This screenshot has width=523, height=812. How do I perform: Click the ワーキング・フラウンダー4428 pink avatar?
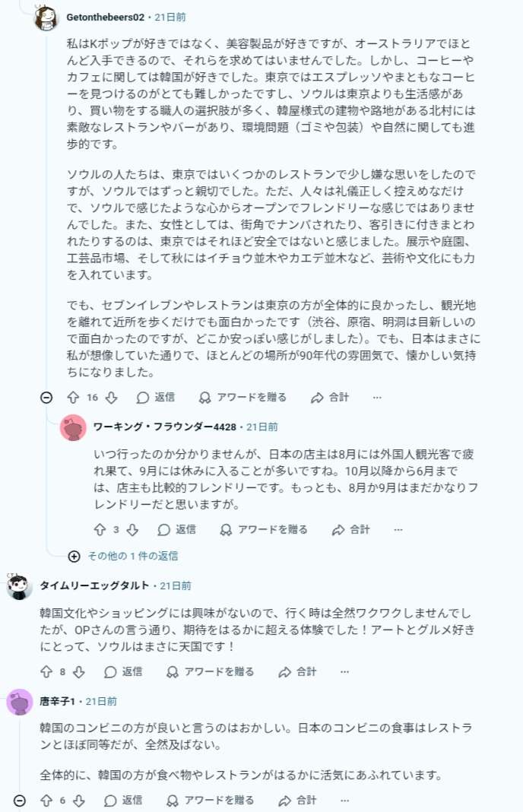tap(73, 428)
